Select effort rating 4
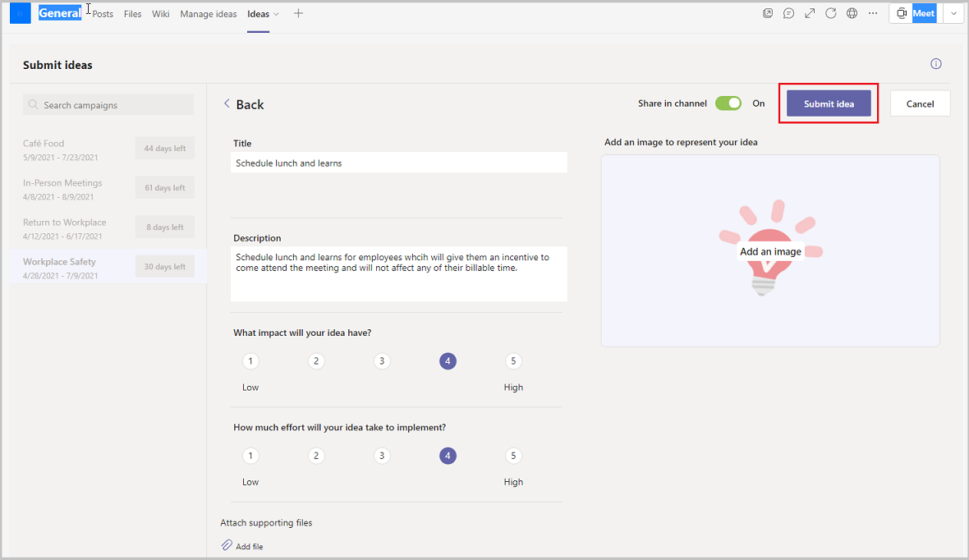This screenshot has width=969, height=560. [448, 456]
